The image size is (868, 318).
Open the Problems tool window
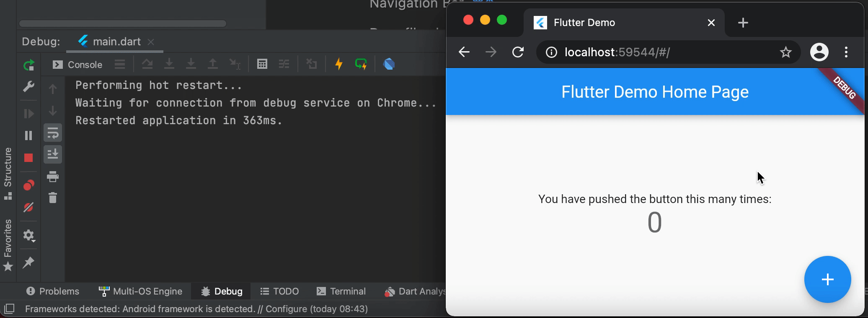point(52,291)
